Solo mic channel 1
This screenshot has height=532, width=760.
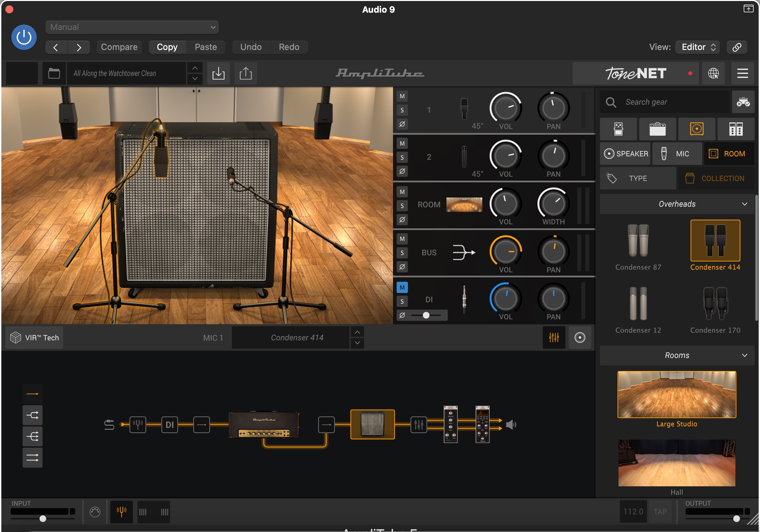[x=402, y=110]
